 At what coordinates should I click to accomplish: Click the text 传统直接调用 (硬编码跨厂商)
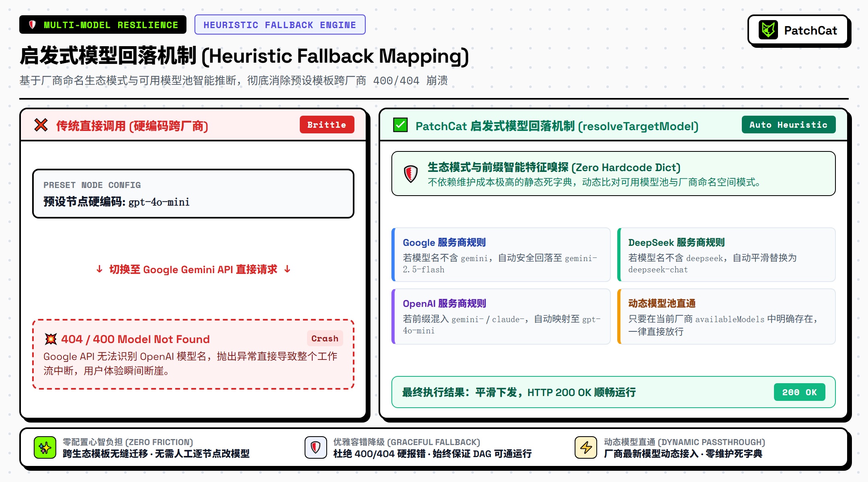[x=132, y=126]
